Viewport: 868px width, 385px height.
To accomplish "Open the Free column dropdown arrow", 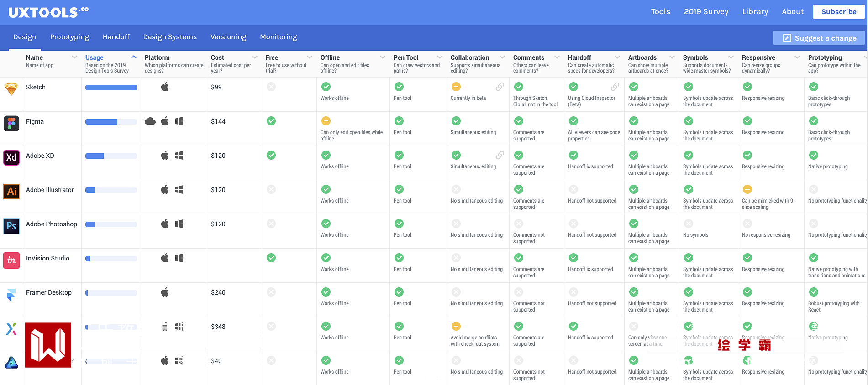I will click(310, 57).
